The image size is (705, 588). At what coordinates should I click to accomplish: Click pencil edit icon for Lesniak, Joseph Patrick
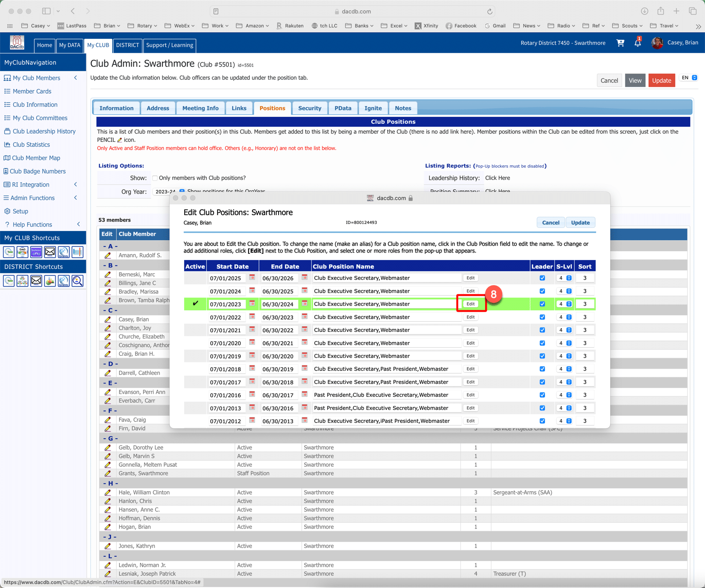(x=108, y=573)
